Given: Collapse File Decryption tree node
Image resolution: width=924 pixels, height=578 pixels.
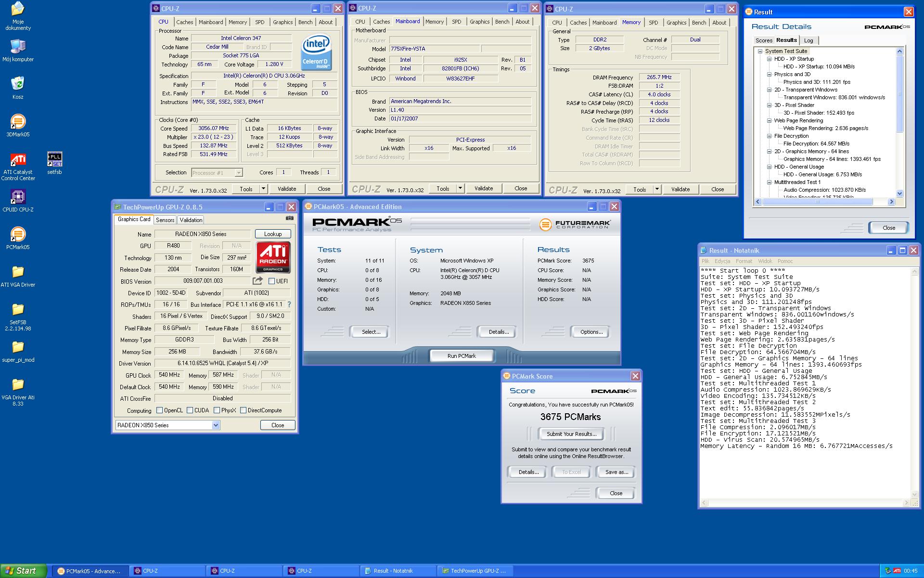Looking at the screenshot, I should click(770, 136).
